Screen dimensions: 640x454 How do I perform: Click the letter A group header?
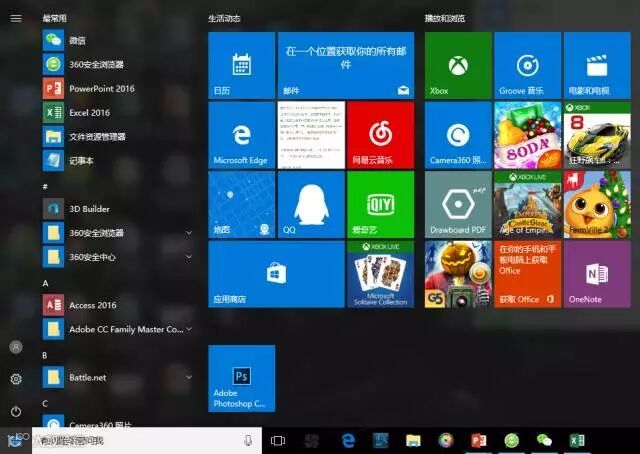(x=45, y=283)
